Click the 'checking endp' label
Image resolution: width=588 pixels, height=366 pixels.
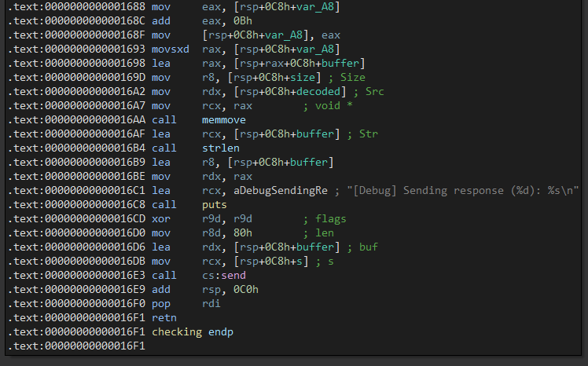click(193, 332)
